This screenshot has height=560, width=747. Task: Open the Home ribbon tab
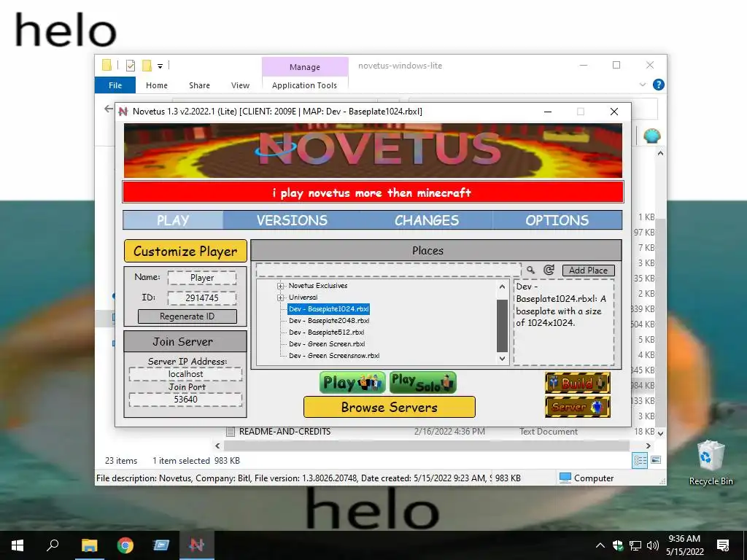pyautogui.click(x=157, y=85)
